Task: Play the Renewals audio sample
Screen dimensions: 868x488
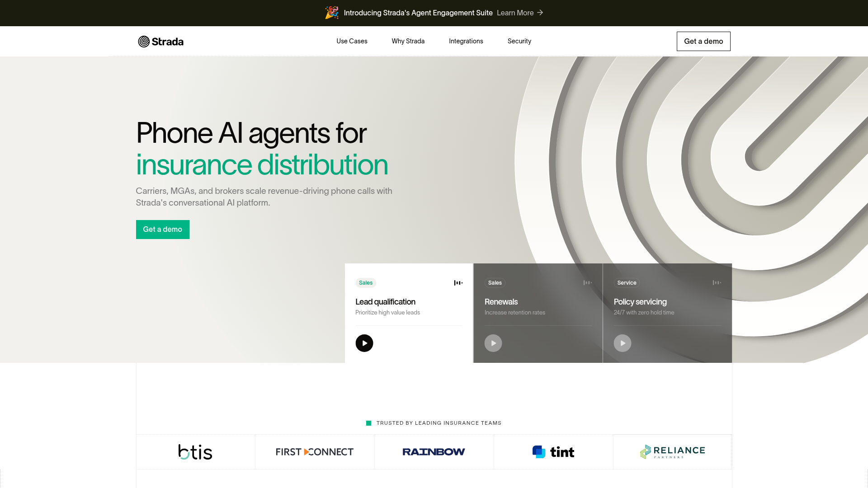Action: coord(493,343)
